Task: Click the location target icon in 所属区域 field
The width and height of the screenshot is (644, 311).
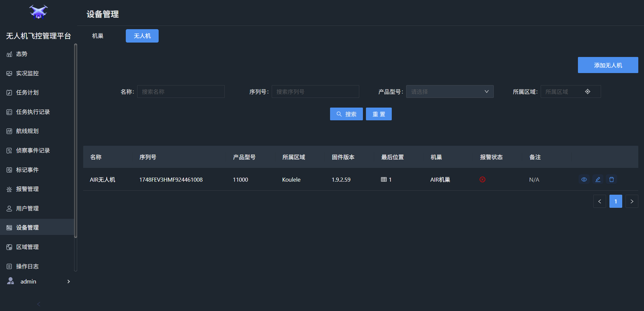Action: point(587,92)
